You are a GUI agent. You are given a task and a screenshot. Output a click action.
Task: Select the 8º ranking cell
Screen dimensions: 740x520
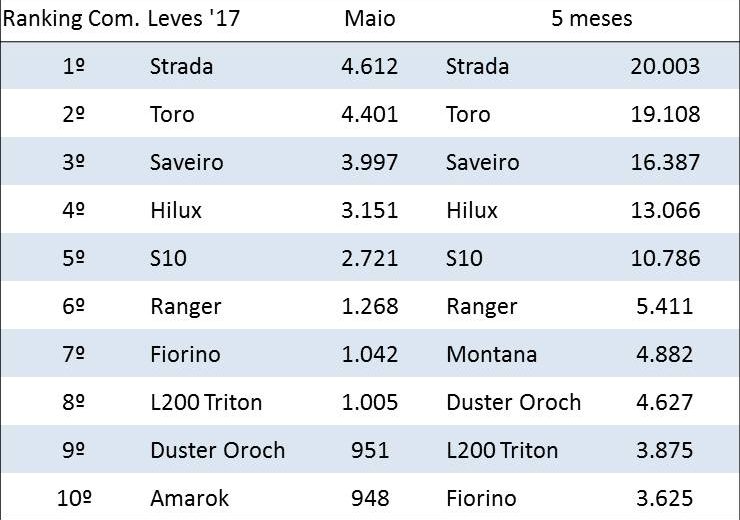point(73,403)
